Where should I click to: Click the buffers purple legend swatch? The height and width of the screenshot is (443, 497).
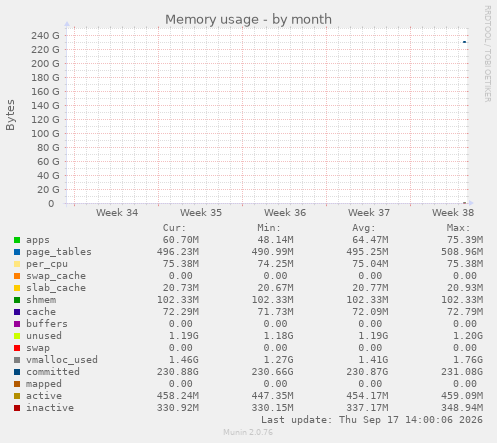pyautogui.click(x=17, y=324)
